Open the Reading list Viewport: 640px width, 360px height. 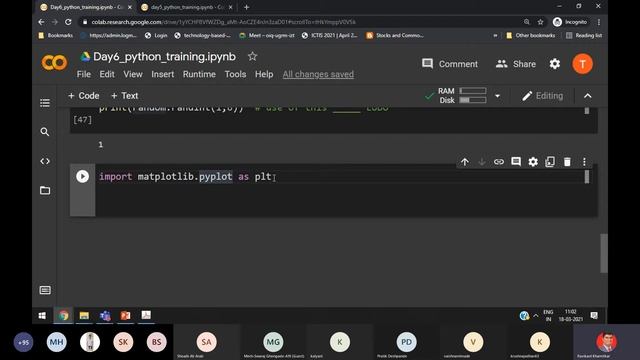point(584,36)
